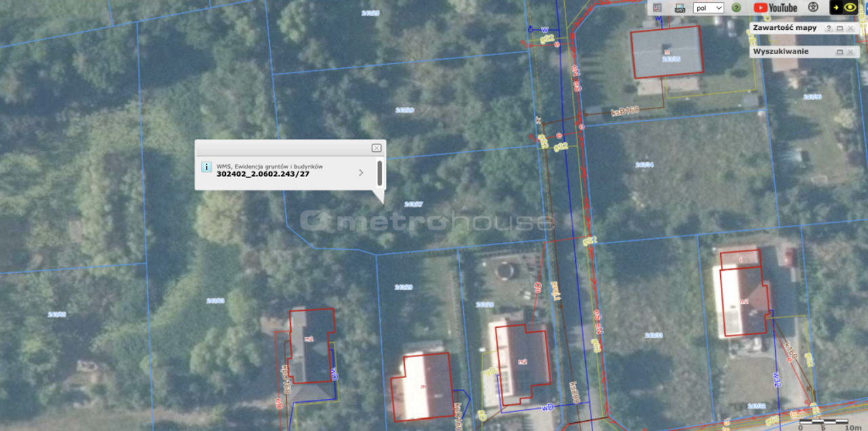This screenshot has height=431, width=868.
Task: Expand the Zawartość mapy panel
Action: click(840, 29)
